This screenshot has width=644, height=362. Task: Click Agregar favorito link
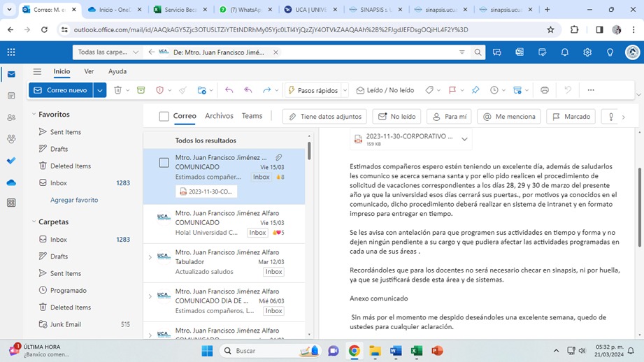(74, 200)
